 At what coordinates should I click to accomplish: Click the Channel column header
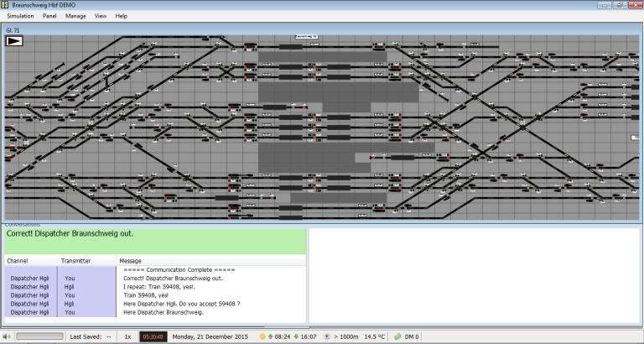[x=18, y=261]
